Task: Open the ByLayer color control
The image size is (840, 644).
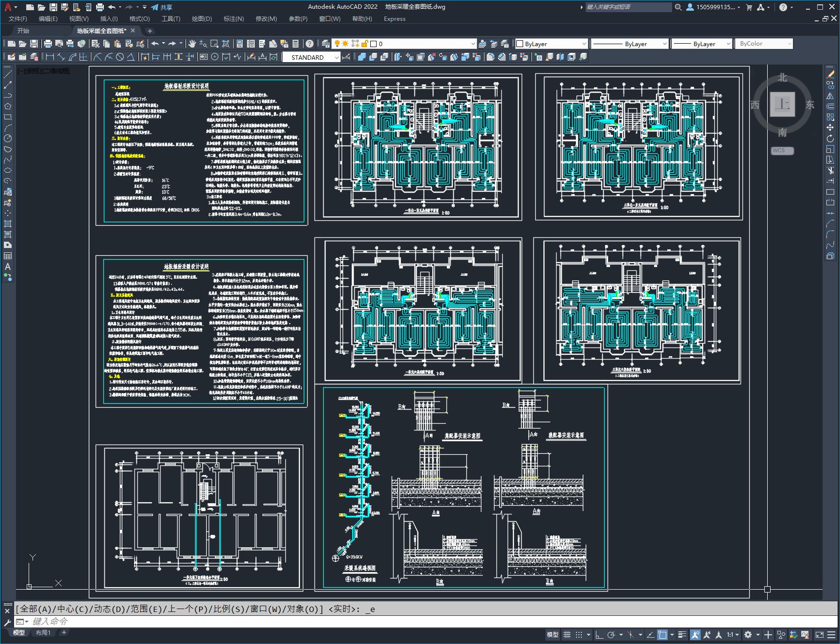Action: 551,44
